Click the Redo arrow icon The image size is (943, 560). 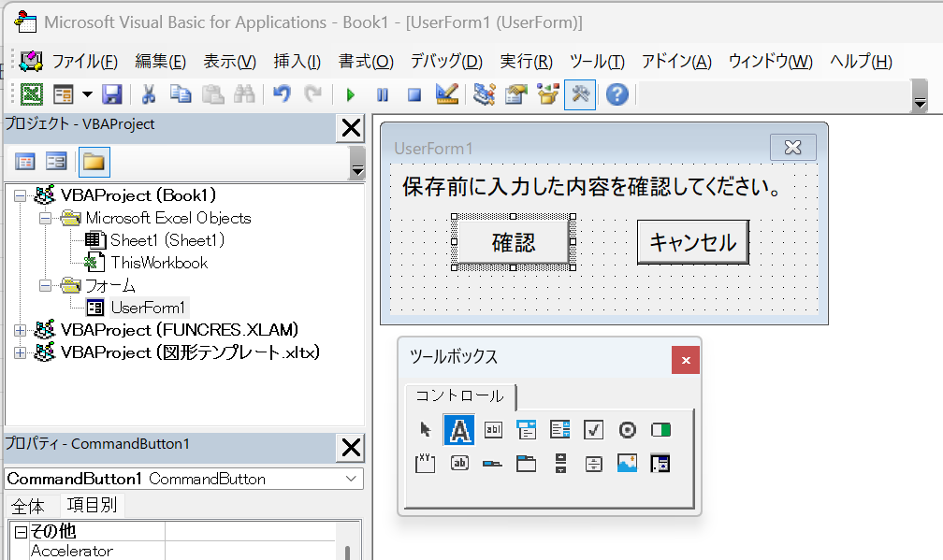(x=313, y=94)
